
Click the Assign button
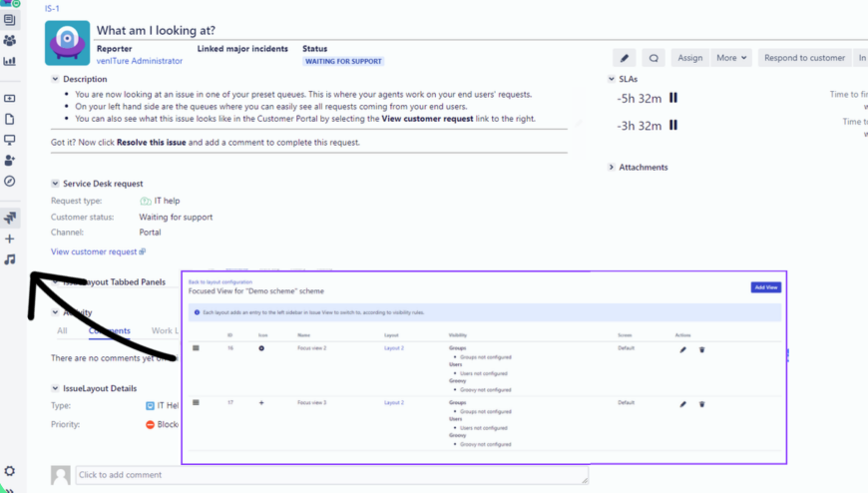(690, 58)
